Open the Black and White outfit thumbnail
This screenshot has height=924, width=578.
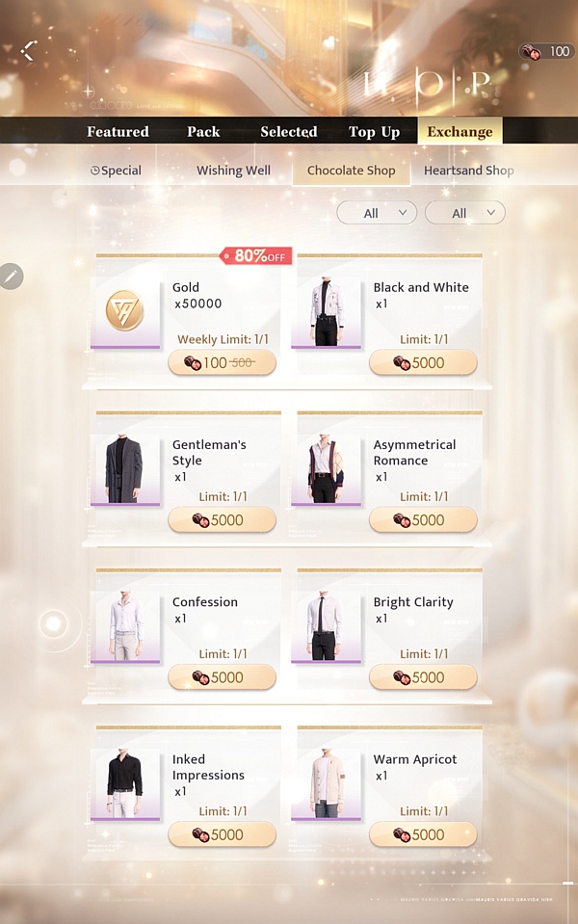click(x=326, y=310)
